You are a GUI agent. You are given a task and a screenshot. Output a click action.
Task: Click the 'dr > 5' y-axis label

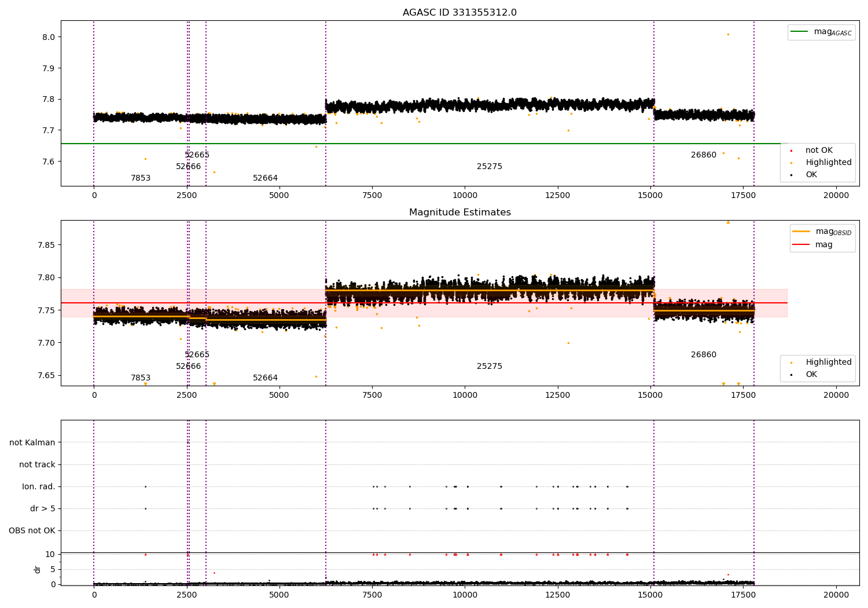pyautogui.click(x=43, y=509)
